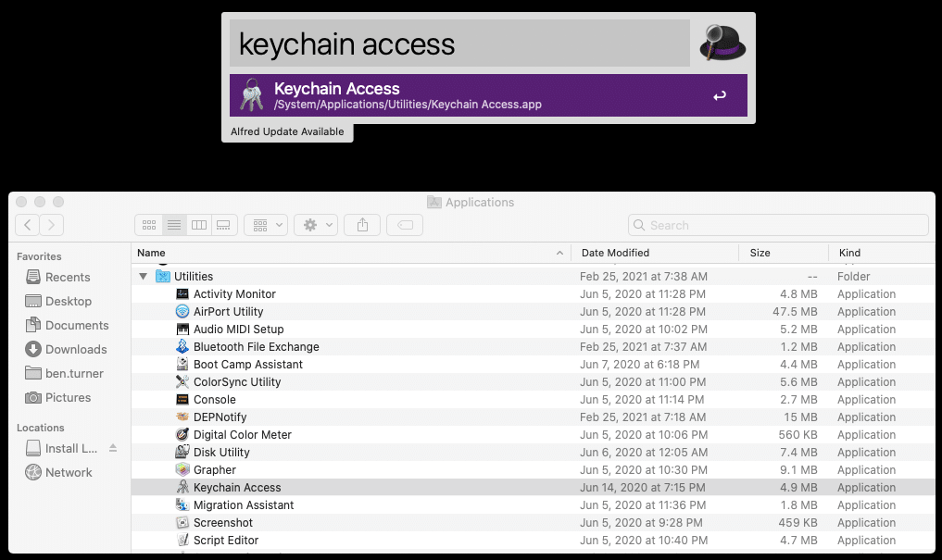942x560 pixels.
Task: Open Pictures in the sidebar
Action: point(58,397)
